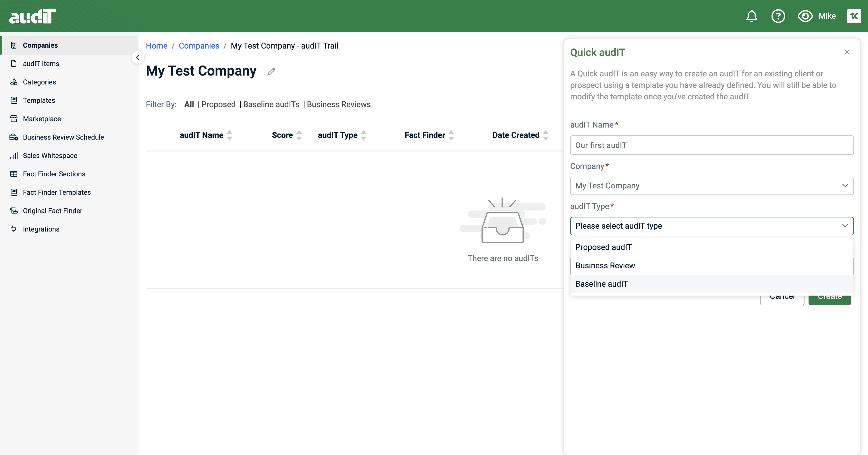Close the Quick audIT panel
This screenshot has width=868, height=455.
[x=846, y=52]
